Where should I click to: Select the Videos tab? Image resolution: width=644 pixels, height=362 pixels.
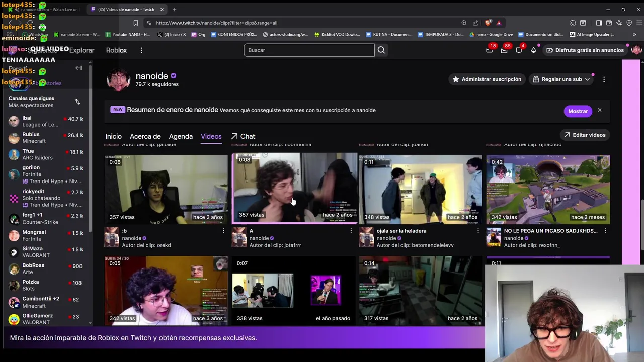pos(211,136)
